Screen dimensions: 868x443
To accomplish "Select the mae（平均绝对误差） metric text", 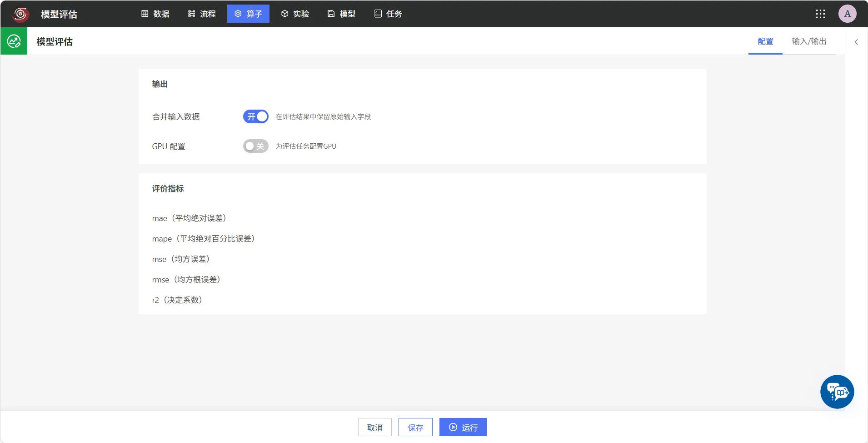I will coord(190,218).
